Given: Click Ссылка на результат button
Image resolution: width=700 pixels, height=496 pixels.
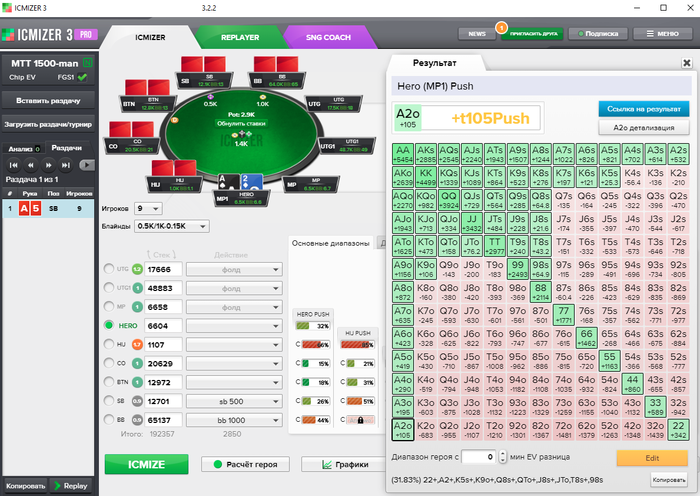Looking at the screenshot, I should 643,109.
